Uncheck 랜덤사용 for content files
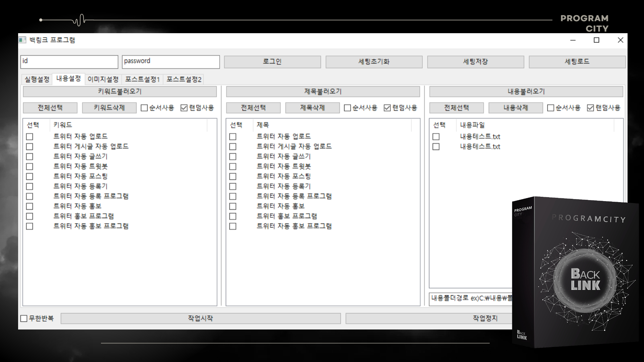644x362 pixels. [x=590, y=108]
